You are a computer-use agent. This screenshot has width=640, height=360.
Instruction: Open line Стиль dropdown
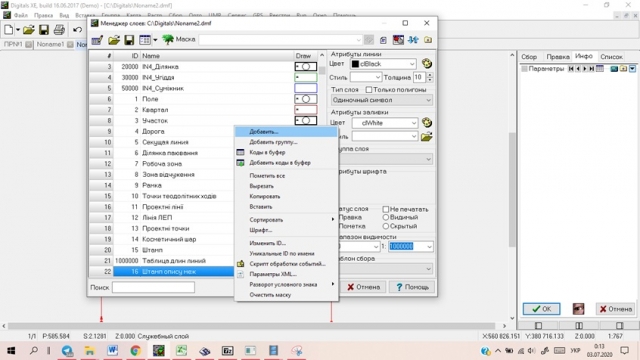[x=378, y=77]
